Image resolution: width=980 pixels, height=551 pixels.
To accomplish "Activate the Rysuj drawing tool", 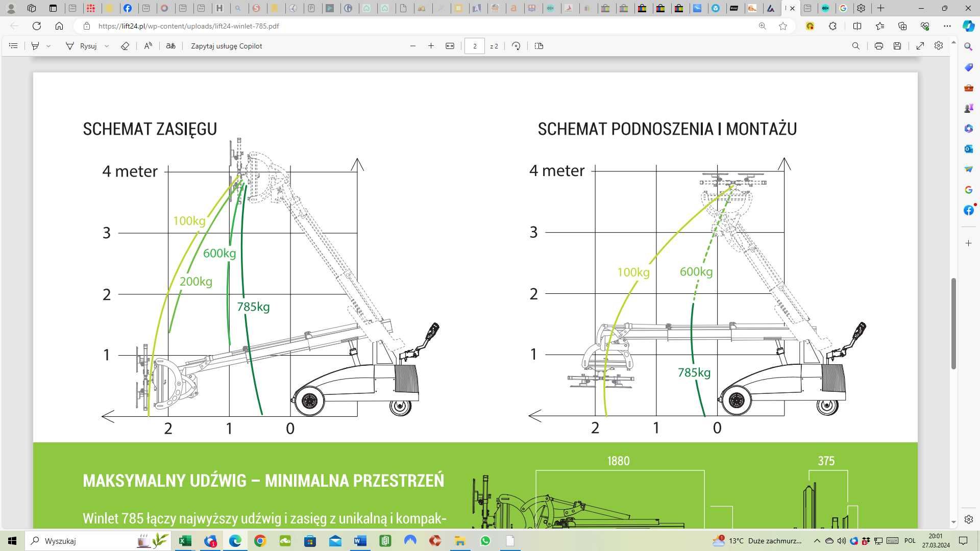I will pyautogui.click(x=82, y=46).
